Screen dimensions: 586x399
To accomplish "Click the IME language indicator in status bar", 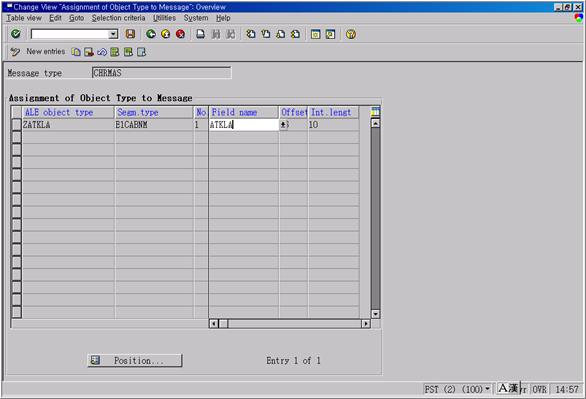I will click(x=509, y=389).
